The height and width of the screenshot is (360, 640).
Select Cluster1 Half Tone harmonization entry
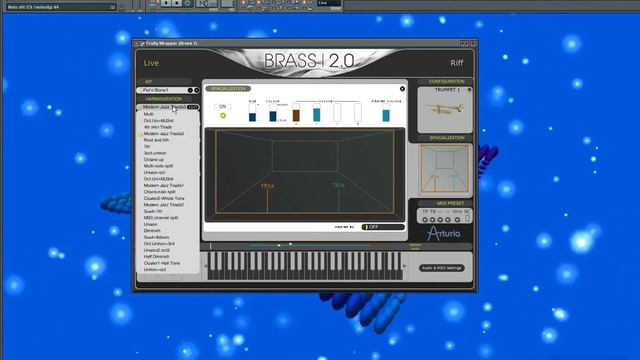pyautogui.click(x=162, y=263)
